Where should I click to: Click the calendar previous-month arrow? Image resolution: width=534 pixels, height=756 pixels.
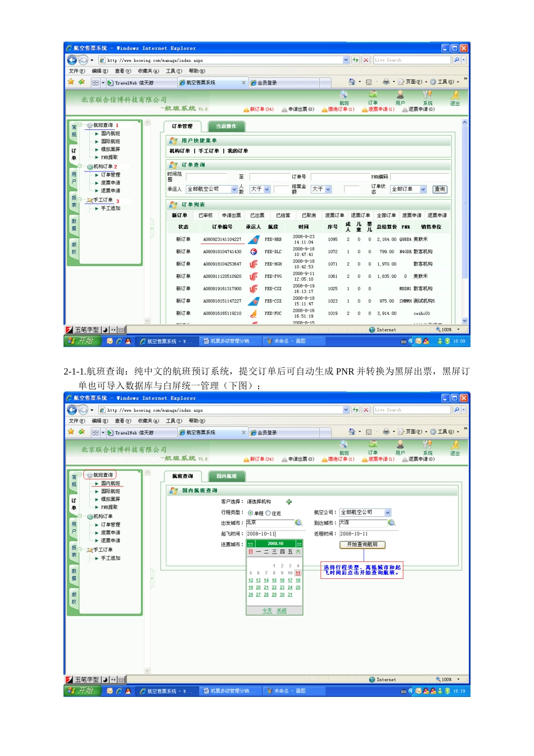tap(251, 544)
